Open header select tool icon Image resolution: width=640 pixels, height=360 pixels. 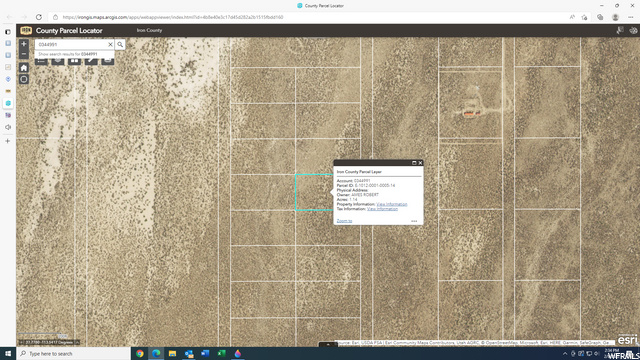pyautogui.click(x=620, y=30)
